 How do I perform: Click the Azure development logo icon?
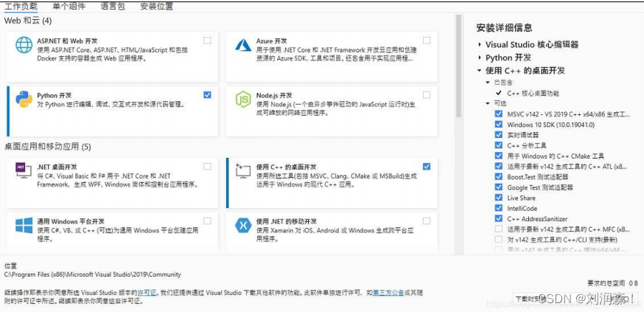point(243,45)
